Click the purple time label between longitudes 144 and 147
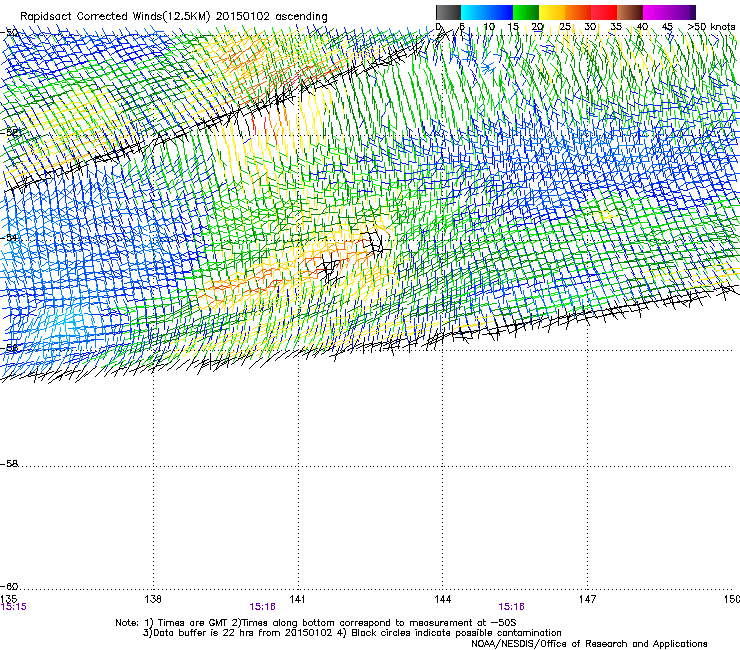 [x=512, y=607]
